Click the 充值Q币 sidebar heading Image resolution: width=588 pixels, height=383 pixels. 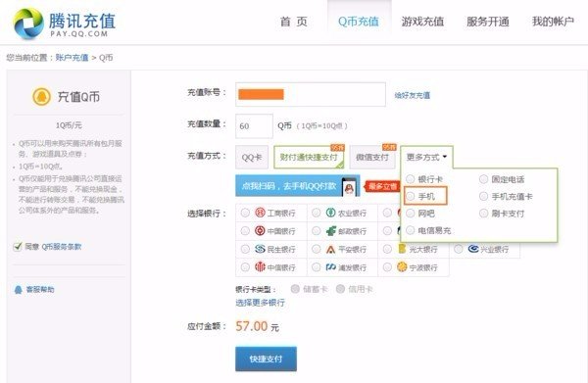click(78, 97)
